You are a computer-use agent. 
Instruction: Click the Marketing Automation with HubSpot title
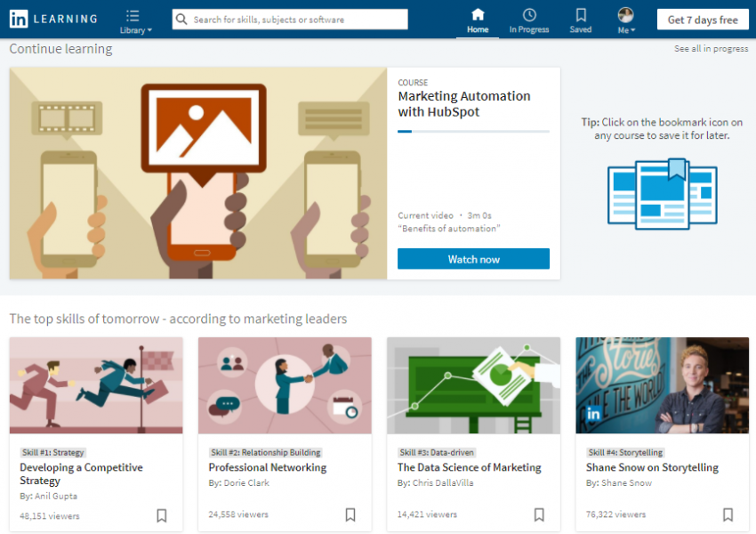click(x=463, y=104)
